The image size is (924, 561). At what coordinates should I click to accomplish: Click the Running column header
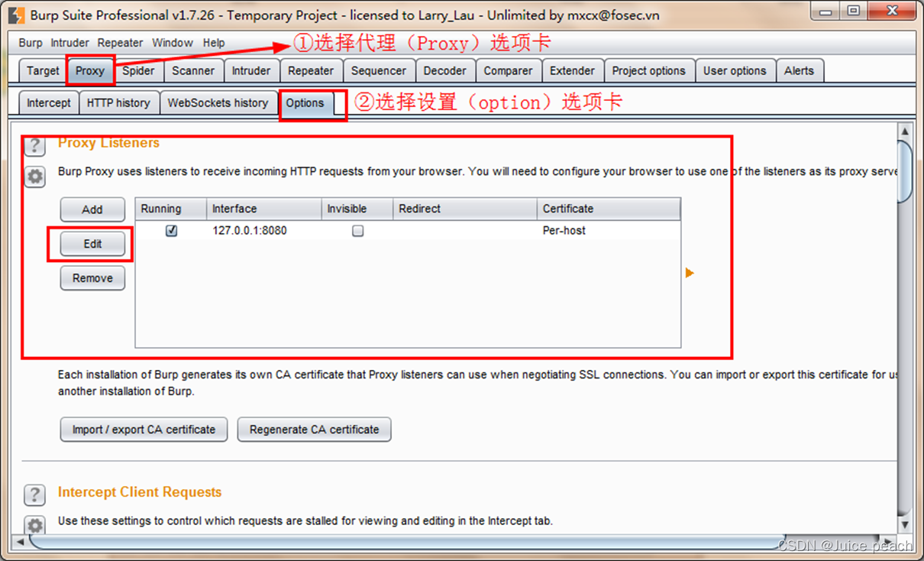[171, 209]
